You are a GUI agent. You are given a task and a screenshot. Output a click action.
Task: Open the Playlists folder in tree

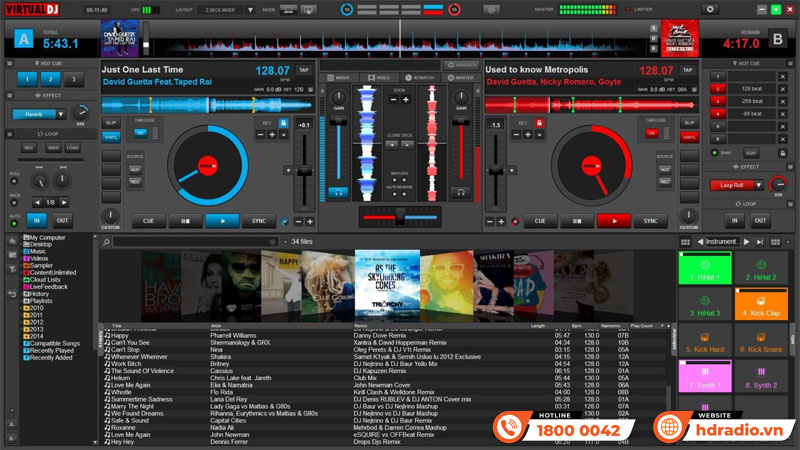[x=38, y=301]
